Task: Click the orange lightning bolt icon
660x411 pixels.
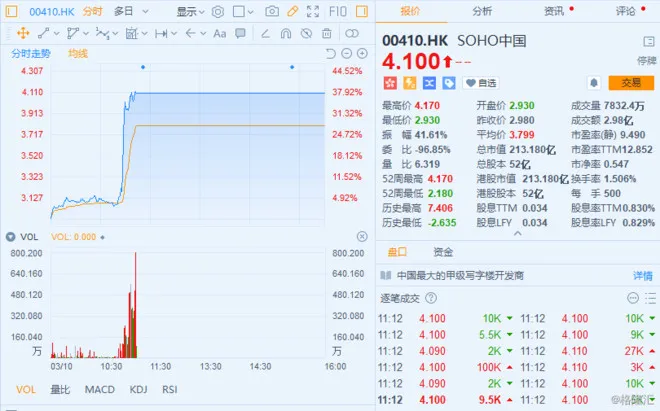Action: coord(410,83)
